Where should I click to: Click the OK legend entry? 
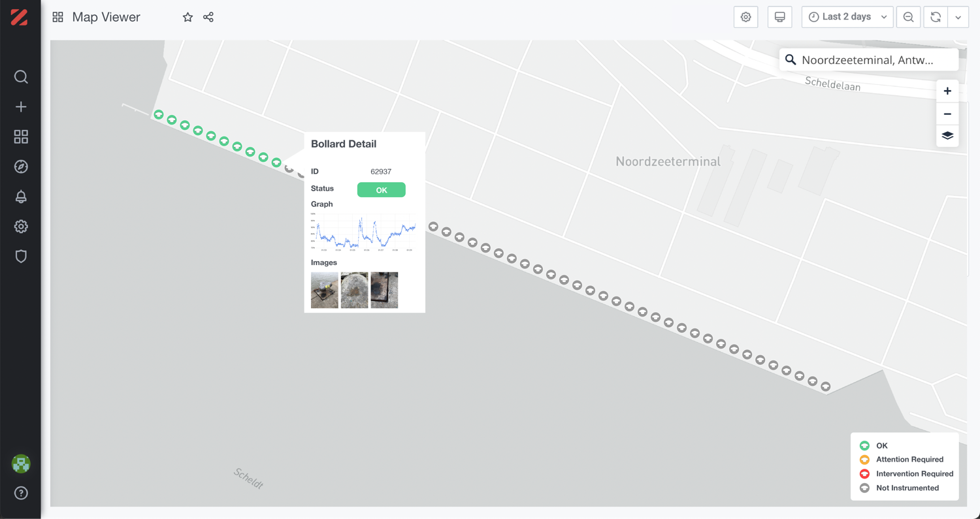coord(882,446)
